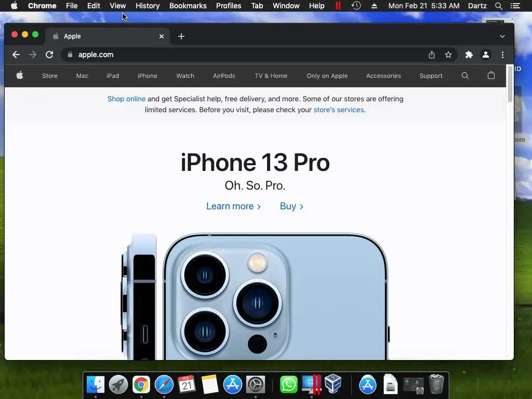532x399 pixels.
Task: Share this page with the share icon
Action: [432, 55]
